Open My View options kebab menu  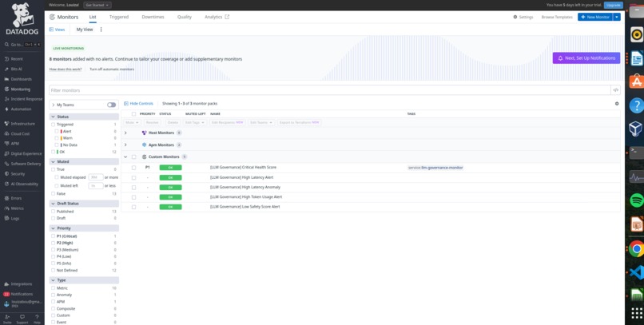[101, 30]
